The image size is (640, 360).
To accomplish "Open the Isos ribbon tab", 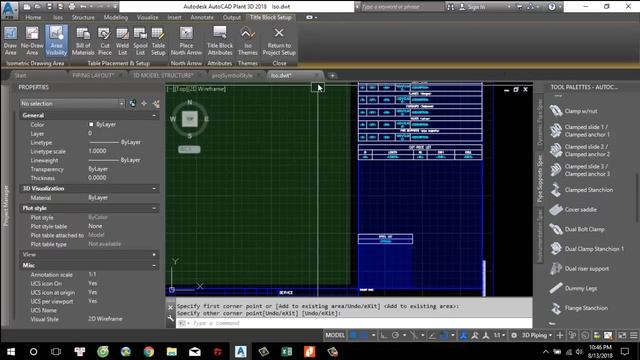I will [58, 18].
